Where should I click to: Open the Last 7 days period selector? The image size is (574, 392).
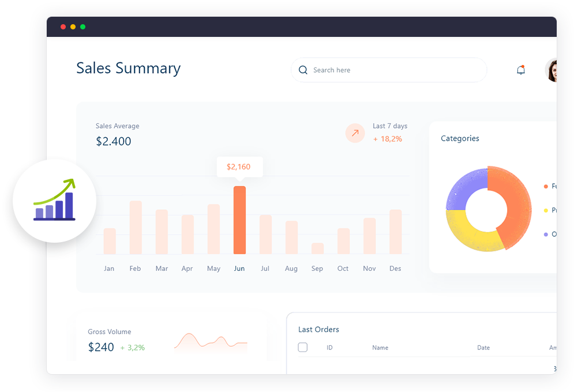click(389, 126)
